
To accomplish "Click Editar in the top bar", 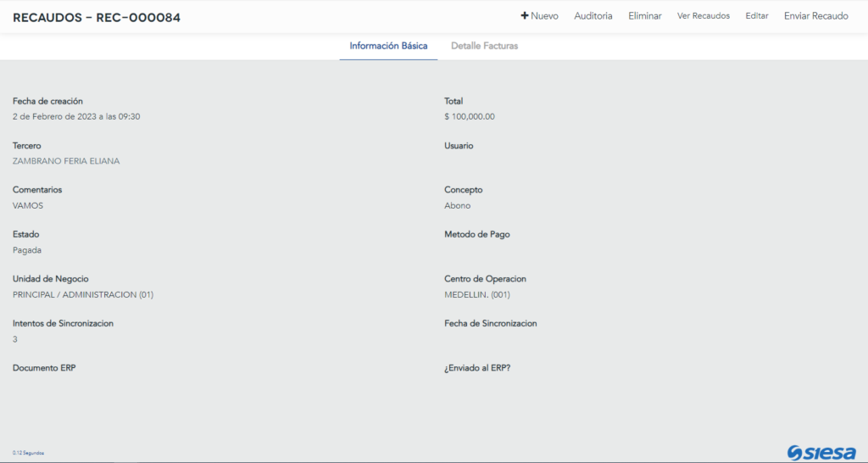I will click(756, 16).
